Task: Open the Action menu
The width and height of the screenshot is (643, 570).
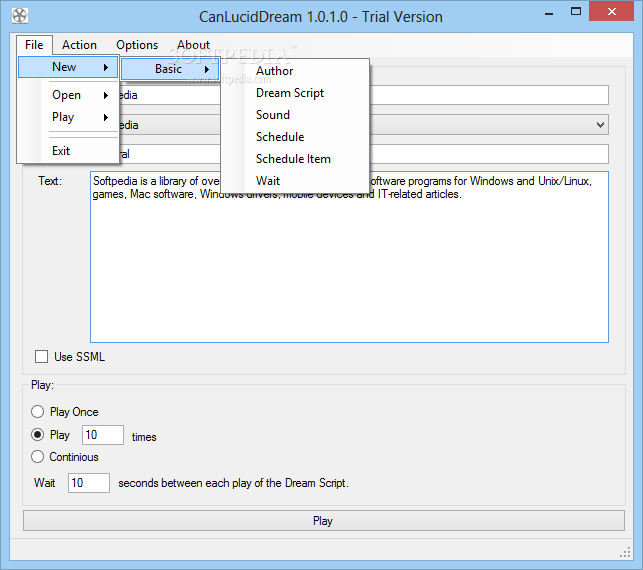Action: [79, 45]
